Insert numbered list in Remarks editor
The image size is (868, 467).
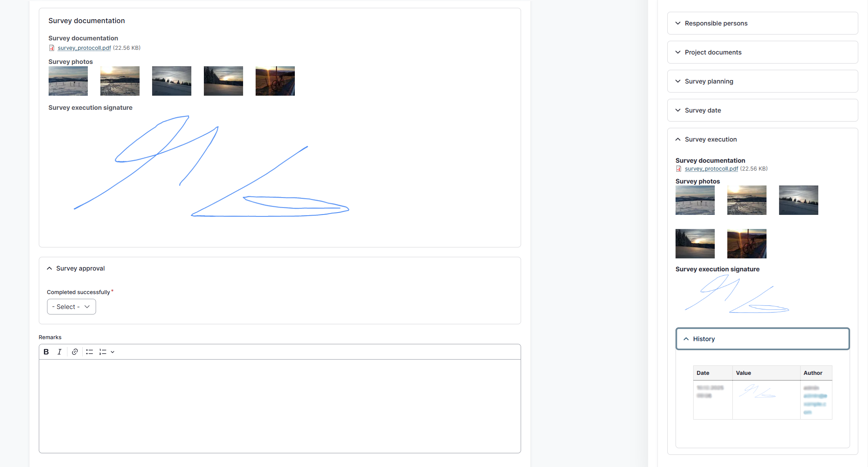[x=103, y=352]
